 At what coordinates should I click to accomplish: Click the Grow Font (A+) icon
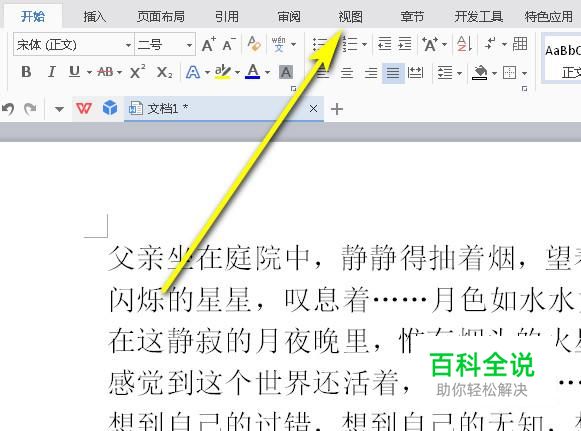coord(209,44)
